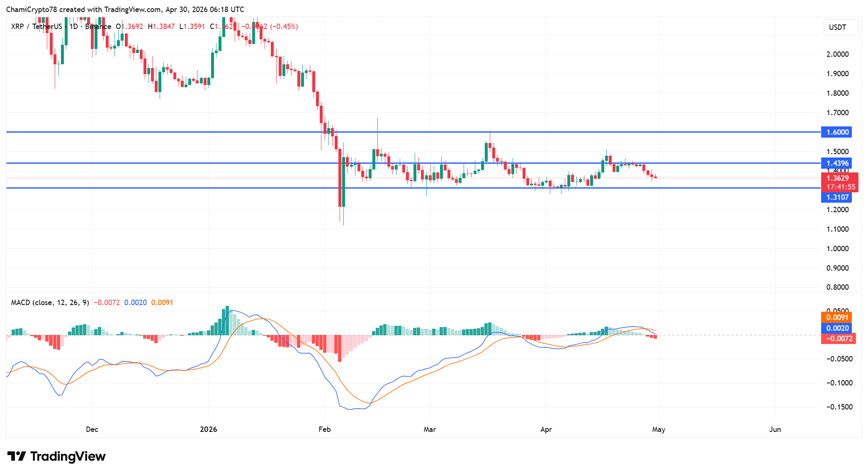Click the blue MACD value 0.0020

134,303
